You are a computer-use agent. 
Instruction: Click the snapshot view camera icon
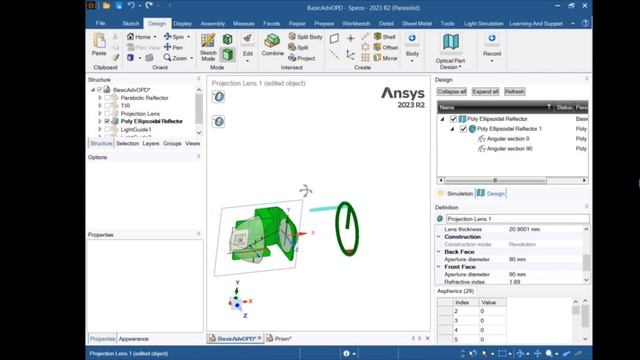click(149, 58)
